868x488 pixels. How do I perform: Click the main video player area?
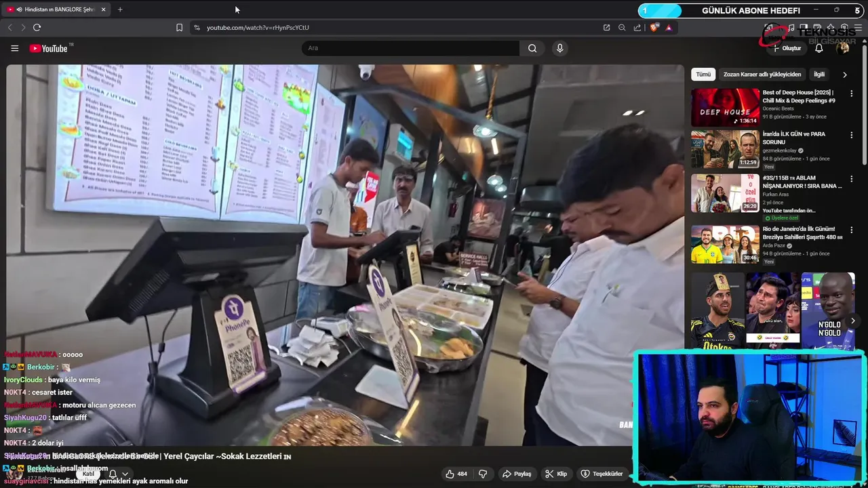point(345,255)
